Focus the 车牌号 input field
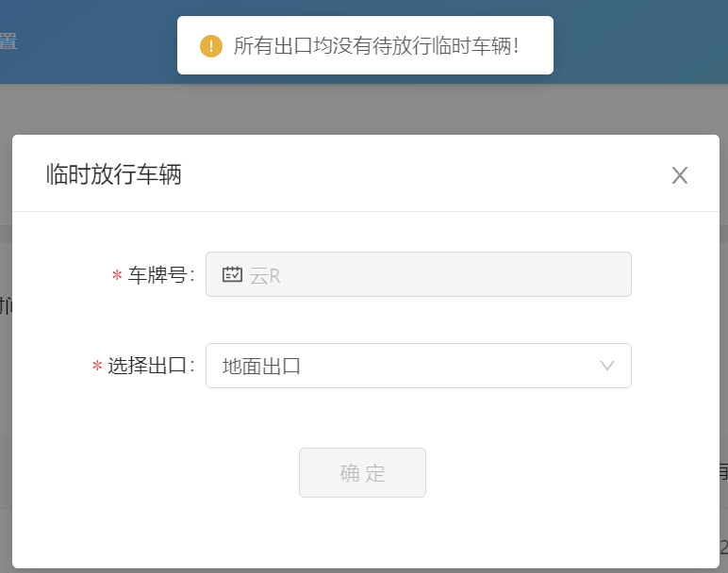This screenshot has height=573, width=728. pos(419,274)
